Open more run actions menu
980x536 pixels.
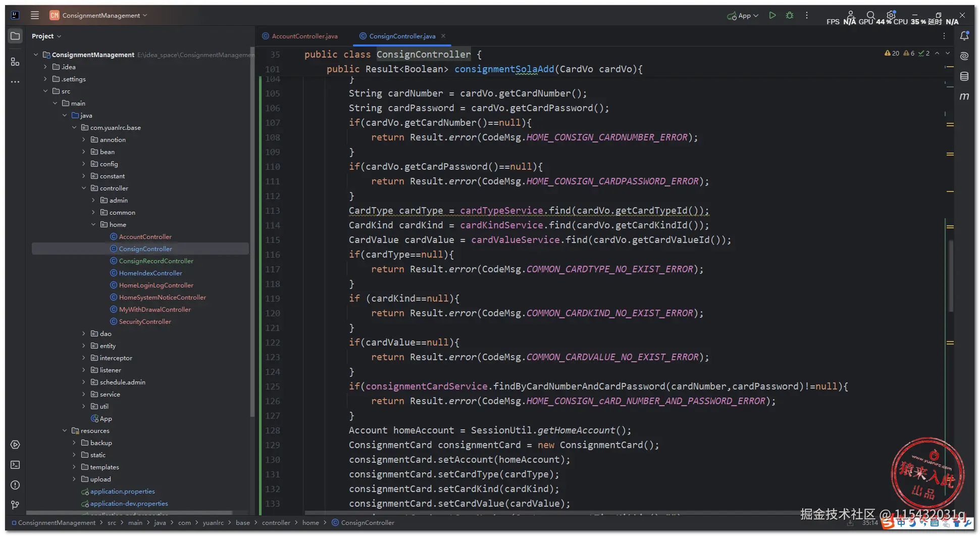(x=807, y=15)
